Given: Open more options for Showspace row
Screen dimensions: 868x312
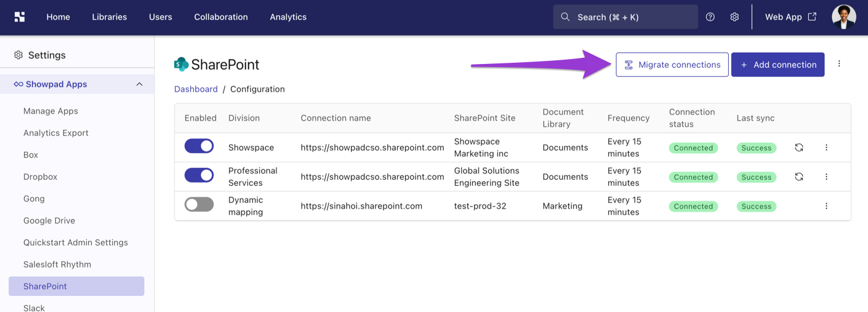Looking at the screenshot, I should pyautogui.click(x=827, y=148).
